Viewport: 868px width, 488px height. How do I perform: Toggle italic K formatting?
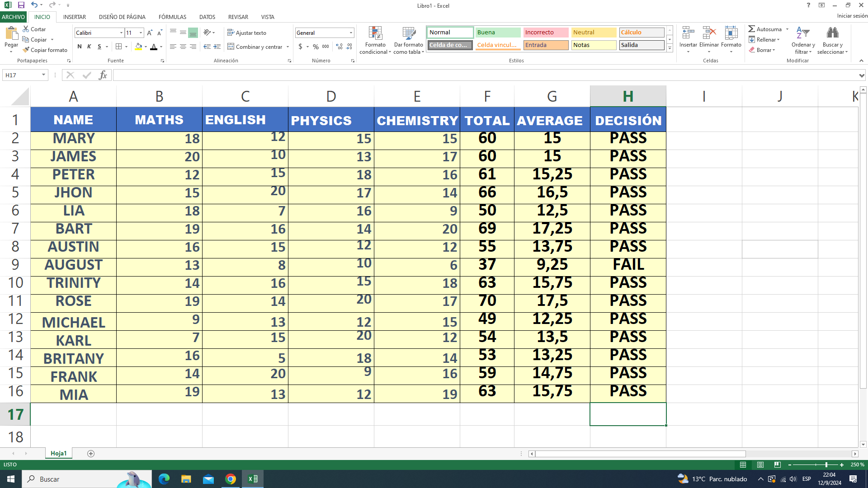click(x=89, y=47)
